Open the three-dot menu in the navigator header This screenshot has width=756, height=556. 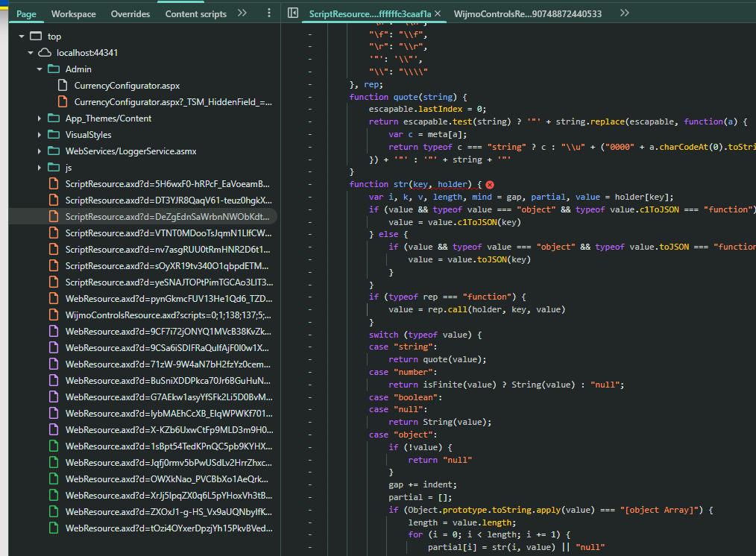coord(268,13)
